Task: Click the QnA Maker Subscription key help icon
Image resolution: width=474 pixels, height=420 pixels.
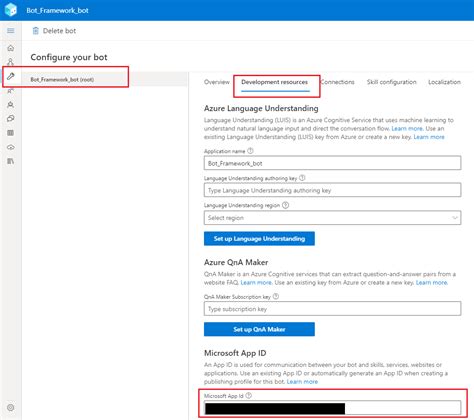Action: [276, 296]
